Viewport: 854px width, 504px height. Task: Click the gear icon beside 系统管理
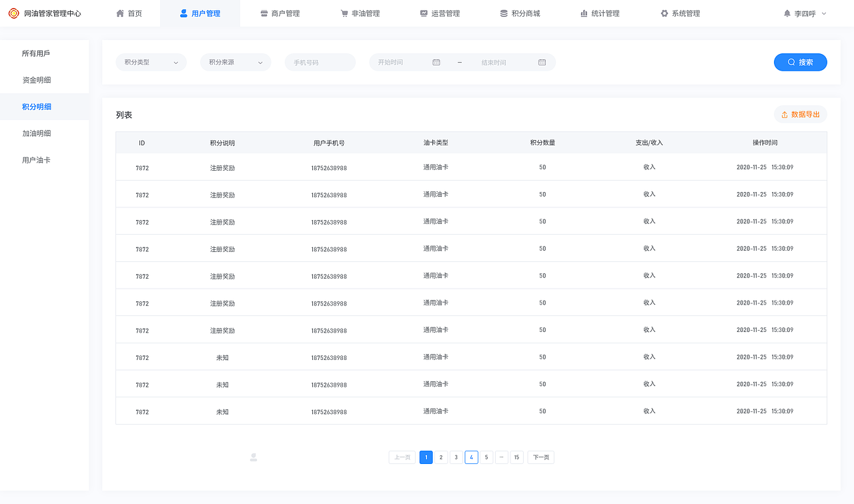tap(664, 13)
